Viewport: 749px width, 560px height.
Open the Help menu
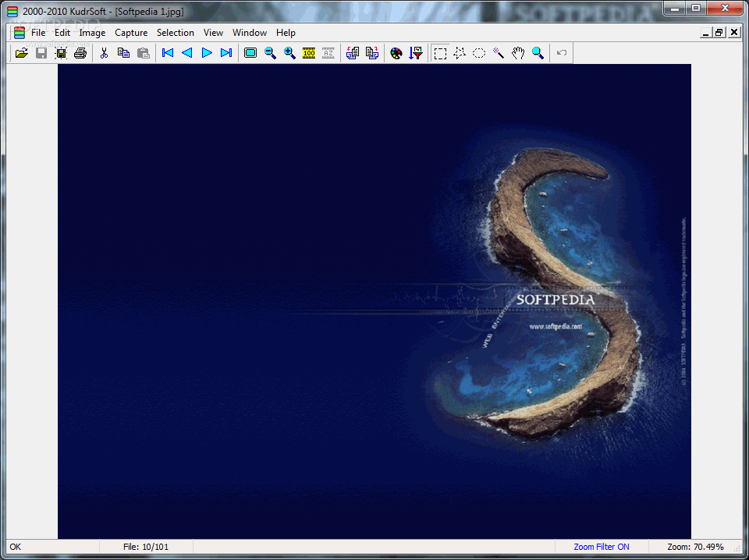coord(286,33)
